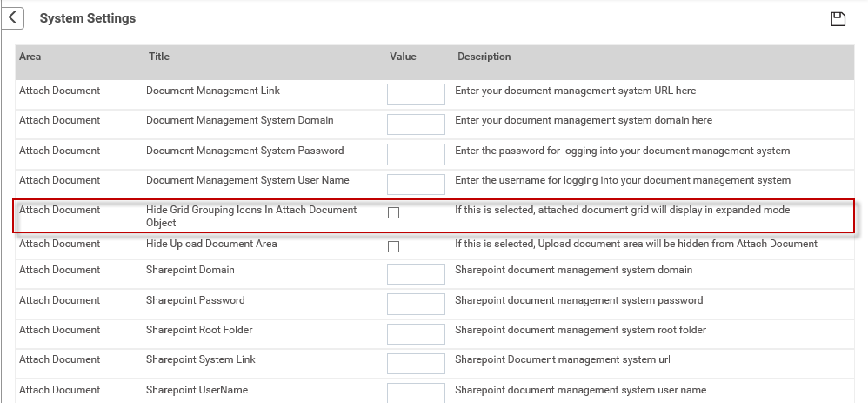Click Document Management Link value field

coord(416,94)
